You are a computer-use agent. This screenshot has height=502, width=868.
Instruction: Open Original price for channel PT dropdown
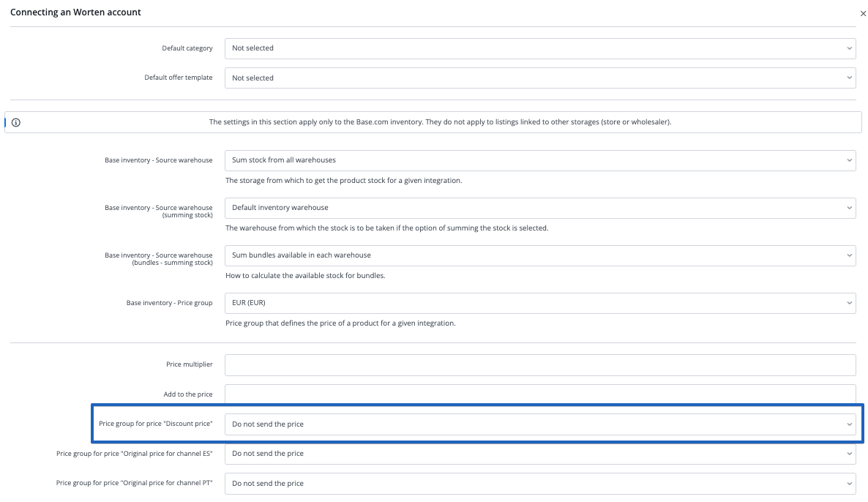click(x=539, y=484)
